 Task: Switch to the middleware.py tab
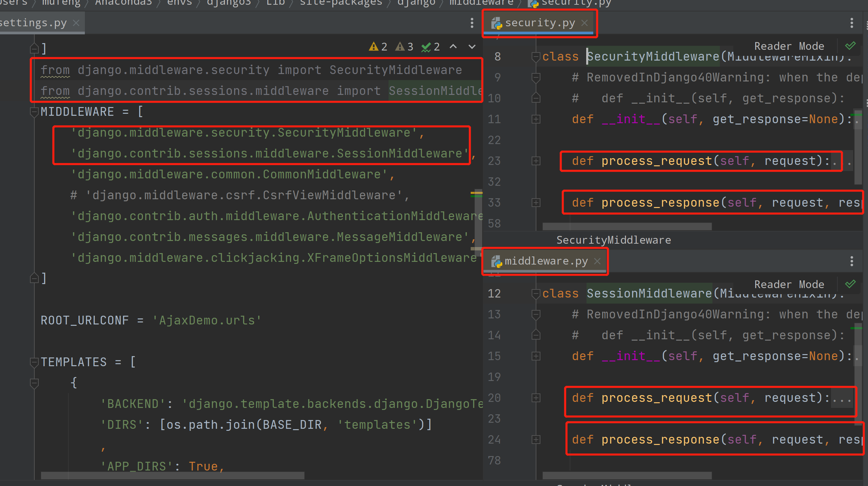pyautogui.click(x=545, y=261)
